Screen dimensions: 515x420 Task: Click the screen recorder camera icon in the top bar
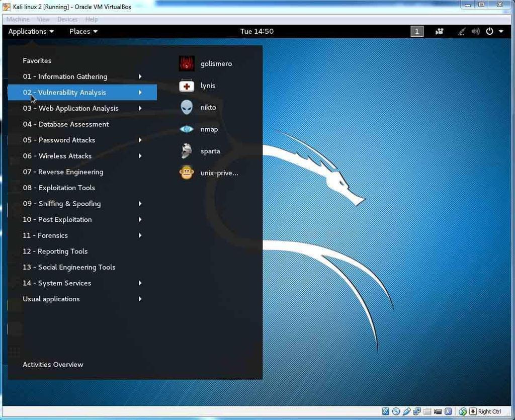pyautogui.click(x=439, y=31)
